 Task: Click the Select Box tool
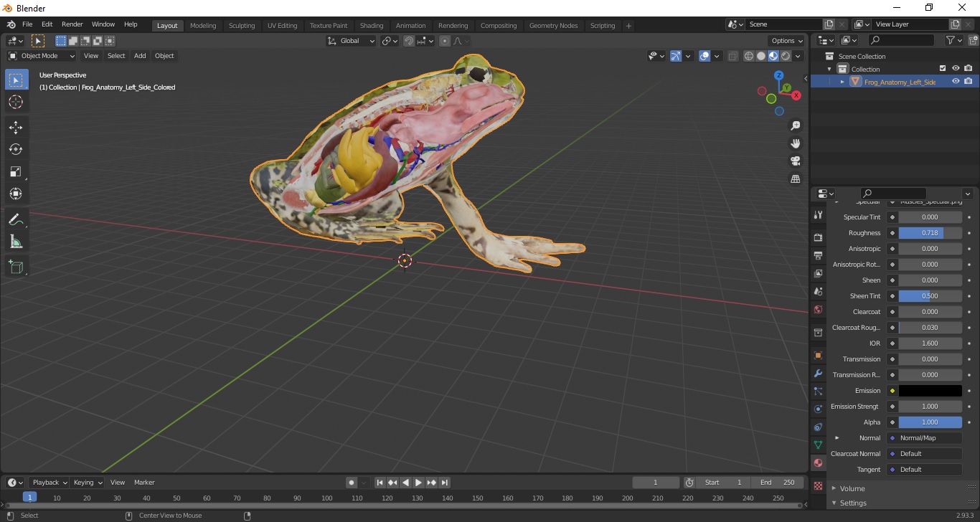coord(16,80)
